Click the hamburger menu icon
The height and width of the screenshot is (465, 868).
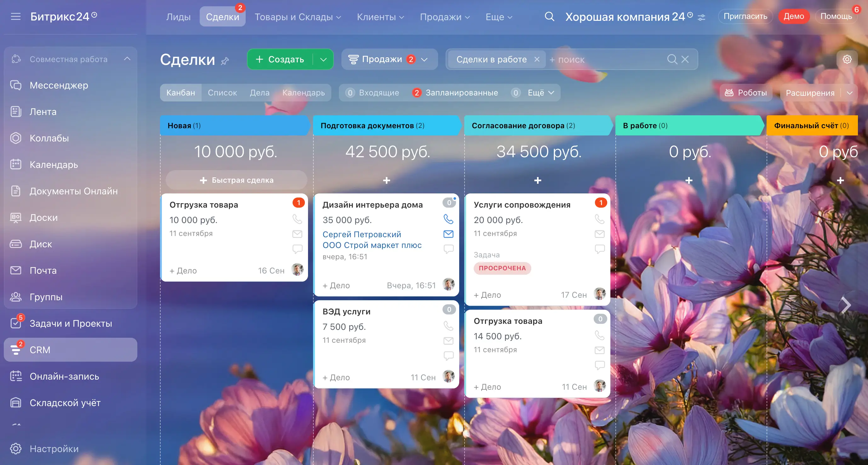point(15,16)
